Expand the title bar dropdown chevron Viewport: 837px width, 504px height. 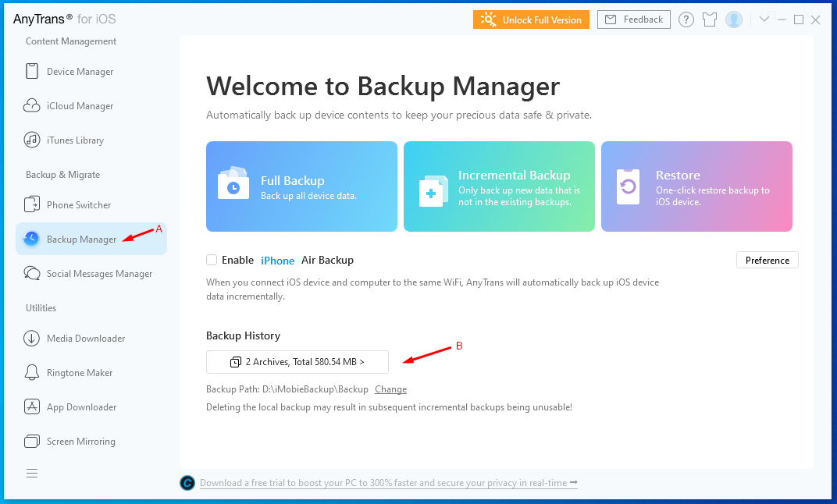click(764, 20)
